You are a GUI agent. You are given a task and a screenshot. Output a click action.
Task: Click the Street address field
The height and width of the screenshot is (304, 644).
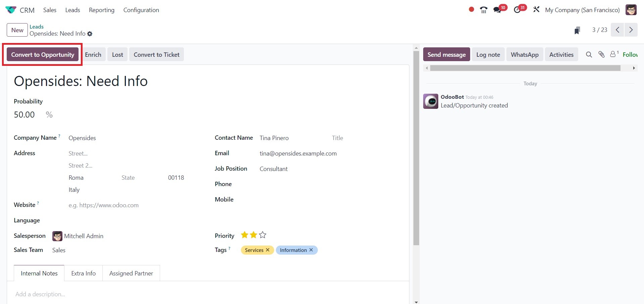click(x=136, y=154)
